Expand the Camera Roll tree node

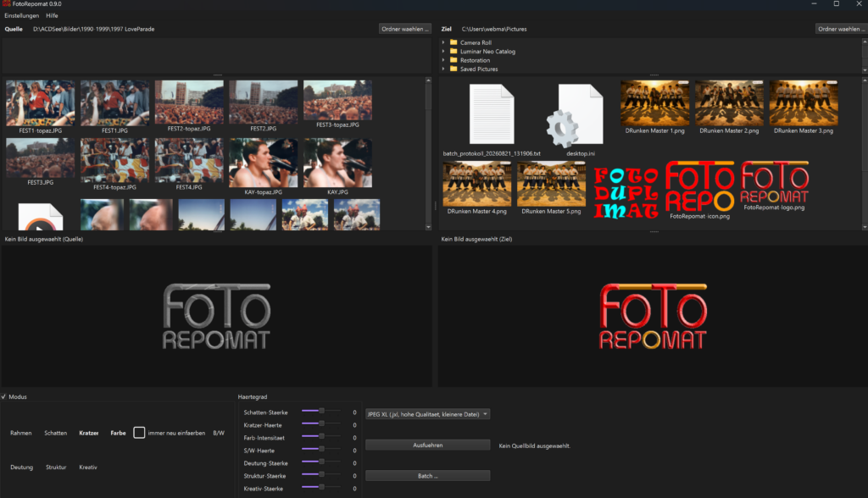click(x=443, y=42)
